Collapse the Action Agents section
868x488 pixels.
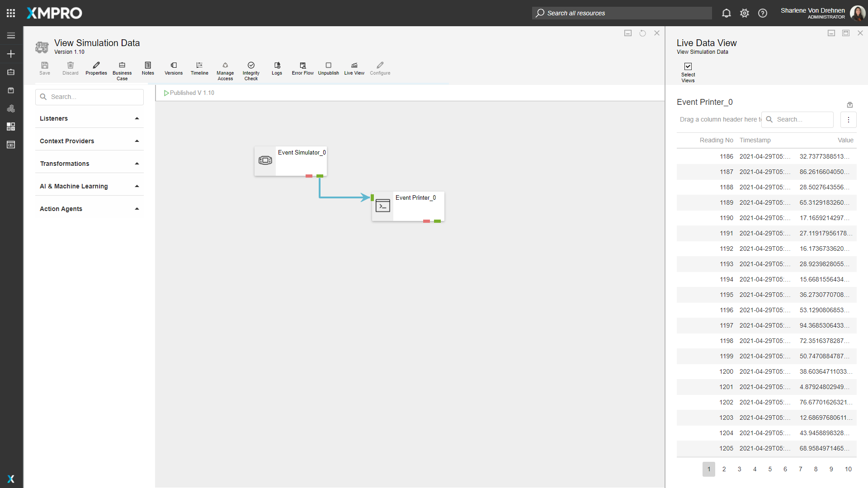137,208
